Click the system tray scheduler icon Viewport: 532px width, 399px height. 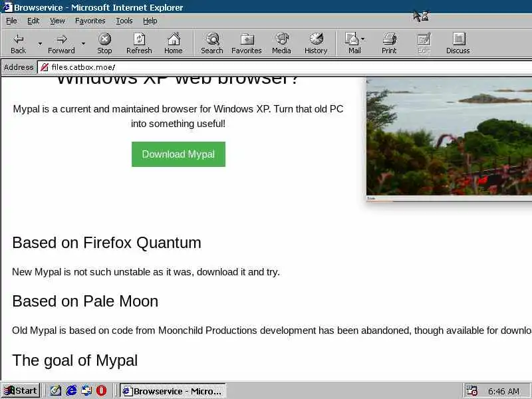(471, 391)
